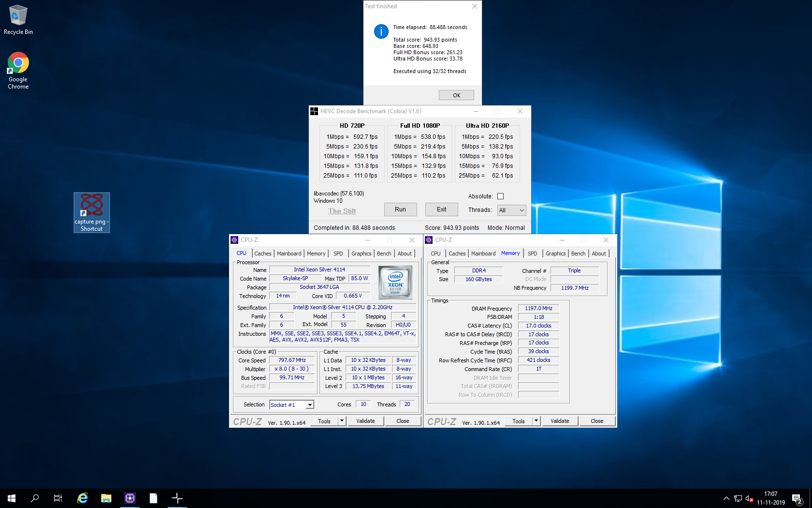Image resolution: width=812 pixels, height=508 pixels.
Task: Select the capture png shortcut icon
Action: click(x=92, y=212)
